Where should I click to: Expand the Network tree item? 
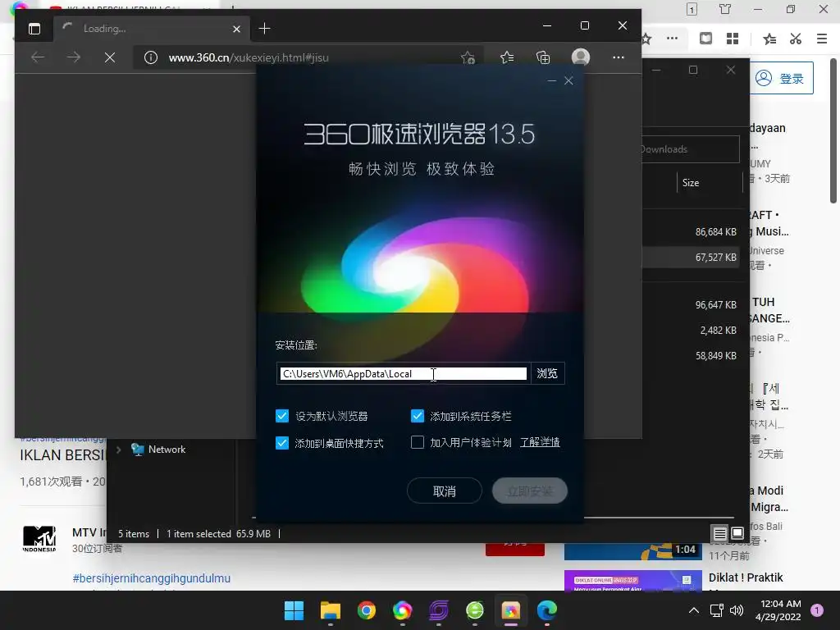click(118, 450)
